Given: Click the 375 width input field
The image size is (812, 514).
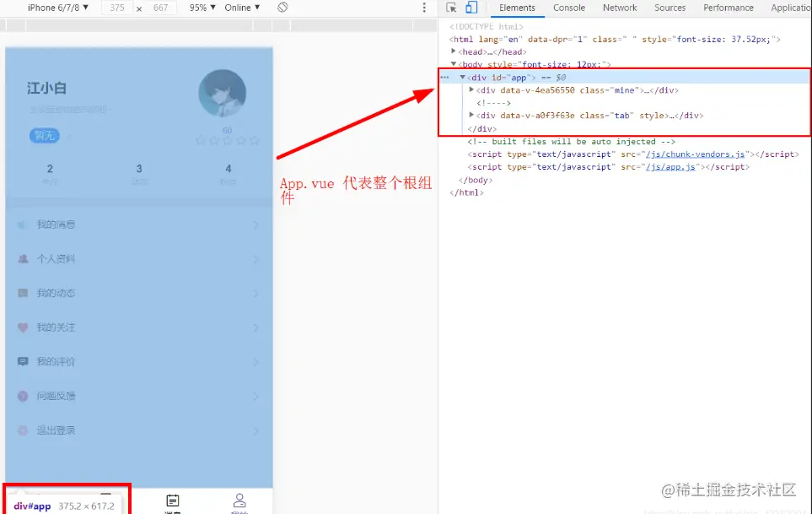Looking at the screenshot, I should point(117,8).
